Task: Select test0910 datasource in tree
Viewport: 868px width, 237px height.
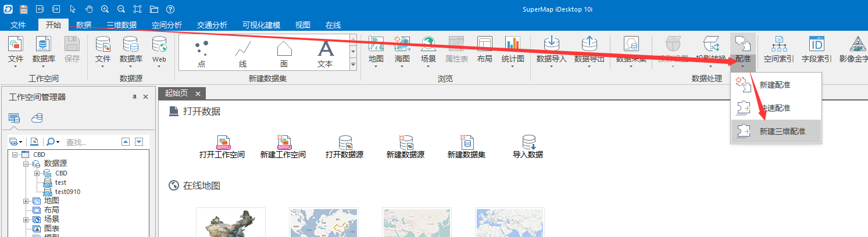Action: click(x=62, y=192)
